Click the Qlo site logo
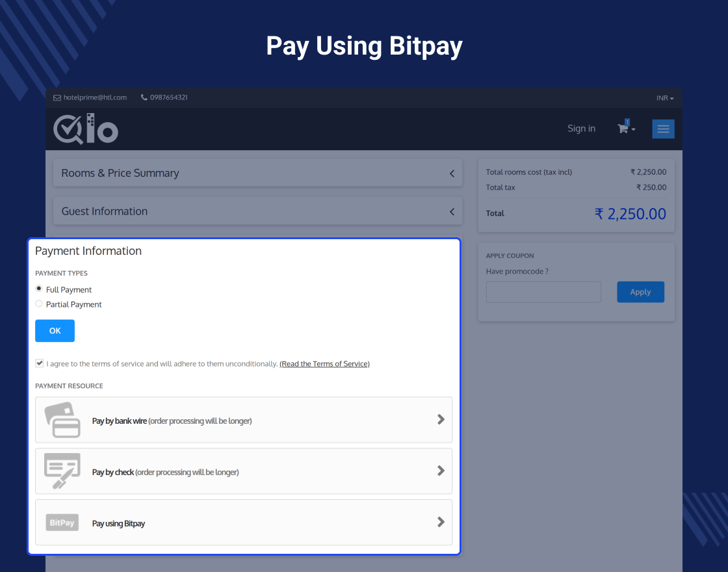 tap(85, 128)
